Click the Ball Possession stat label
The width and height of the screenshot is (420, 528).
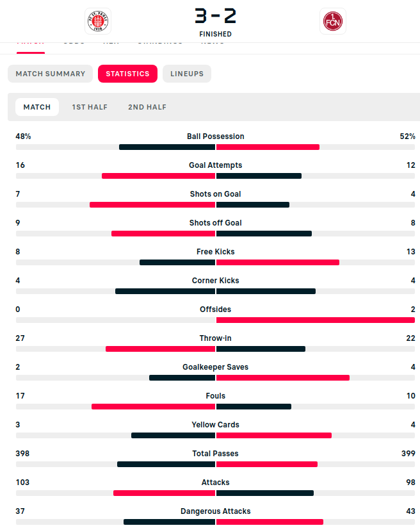(215, 136)
